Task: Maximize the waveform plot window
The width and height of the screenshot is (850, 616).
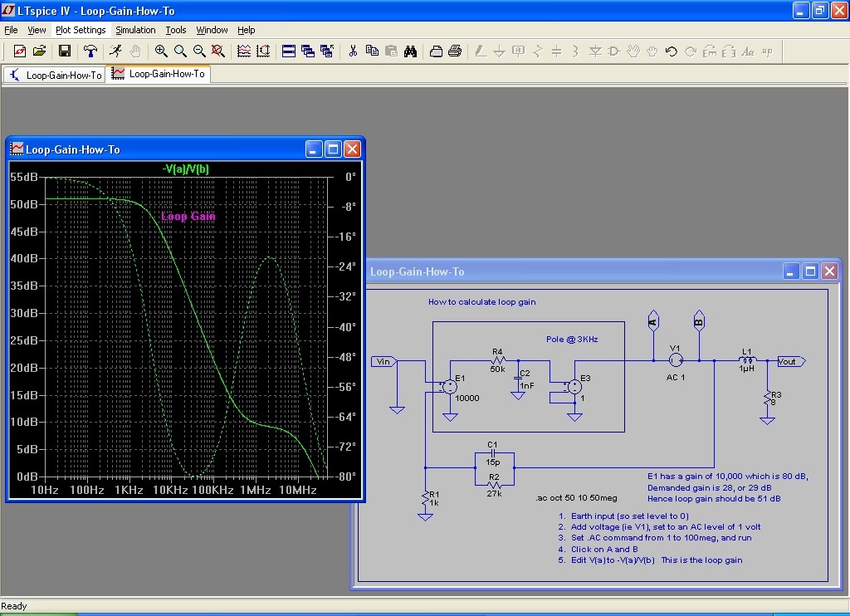Action: (x=333, y=149)
